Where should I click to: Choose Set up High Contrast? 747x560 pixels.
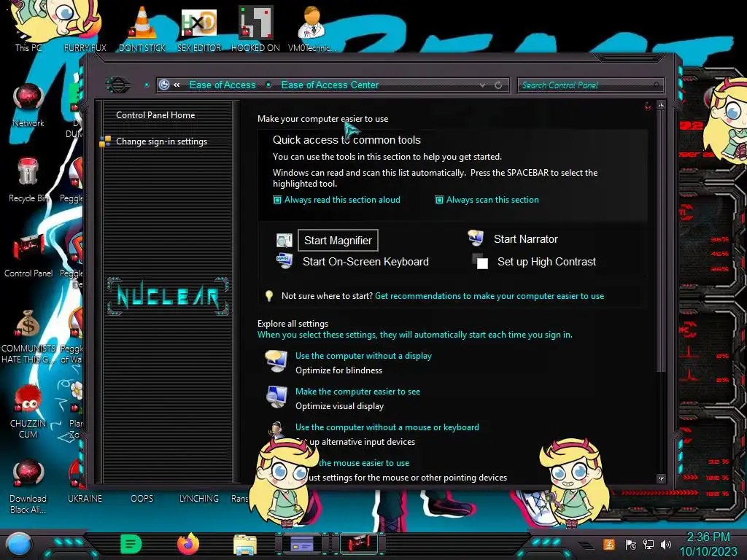tap(546, 262)
